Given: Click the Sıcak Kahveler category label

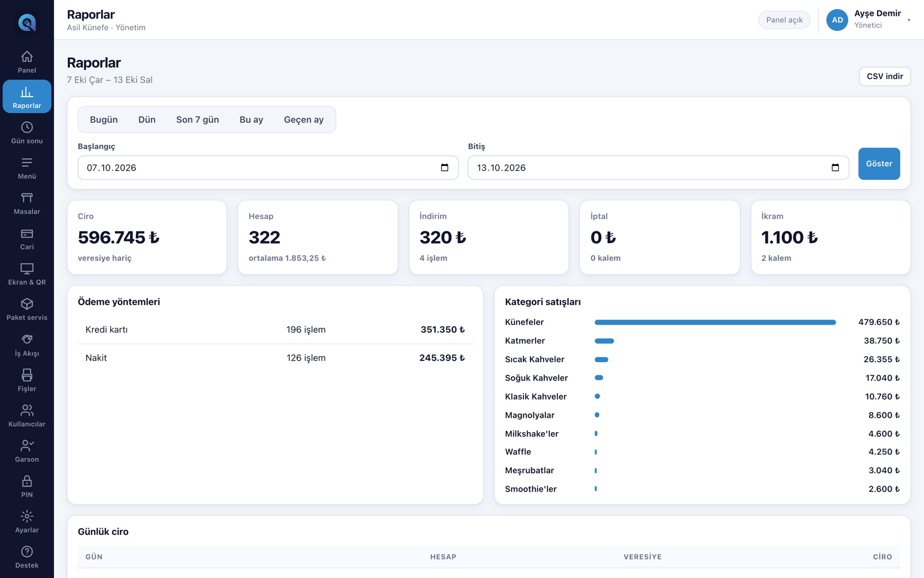Looking at the screenshot, I should pyautogui.click(x=534, y=359).
